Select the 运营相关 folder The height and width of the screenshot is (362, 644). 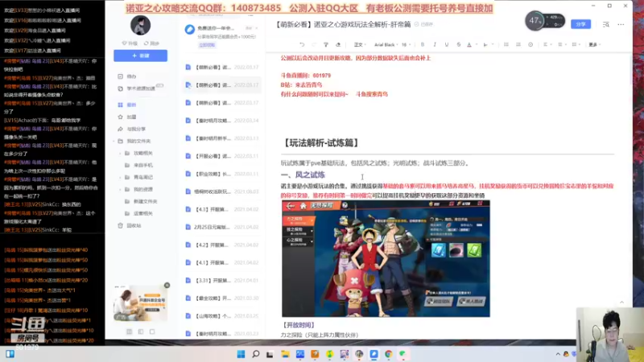(x=143, y=213)
